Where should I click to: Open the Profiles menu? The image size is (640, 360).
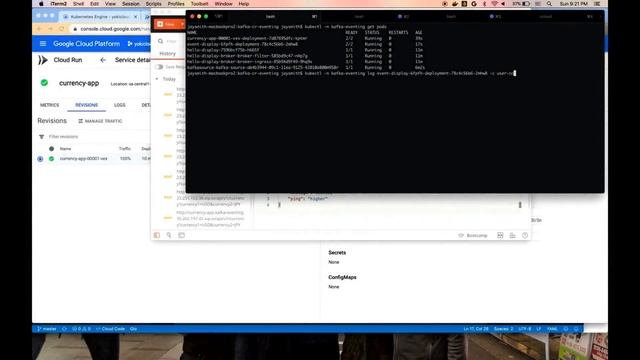pyautogui.click(x=176, y=4)
